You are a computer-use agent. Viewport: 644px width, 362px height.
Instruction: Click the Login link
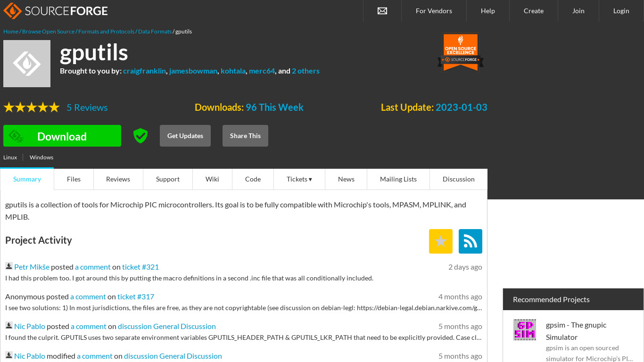(x=621, y=11)
